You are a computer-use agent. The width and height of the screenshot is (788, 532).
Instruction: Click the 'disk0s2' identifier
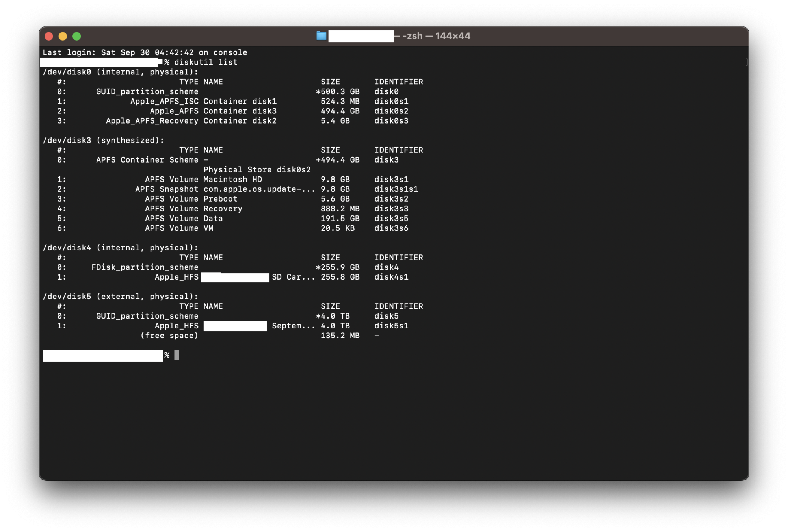(x=391, y=111)
